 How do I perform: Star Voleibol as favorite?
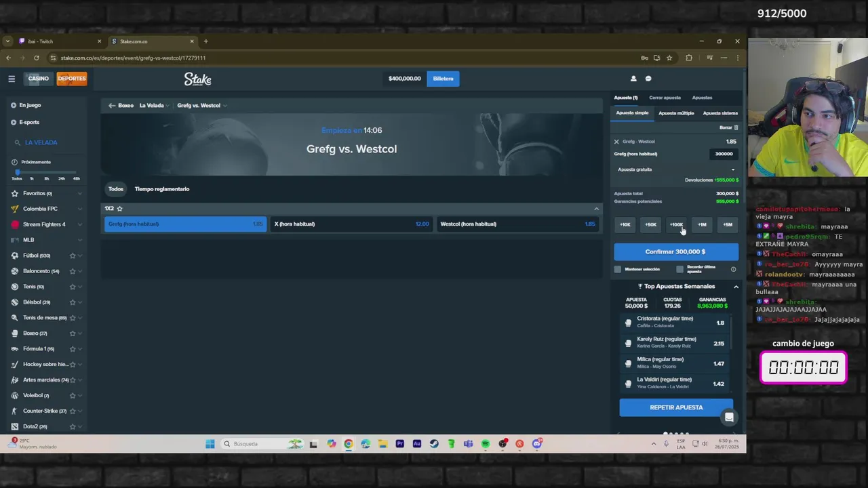73,396
